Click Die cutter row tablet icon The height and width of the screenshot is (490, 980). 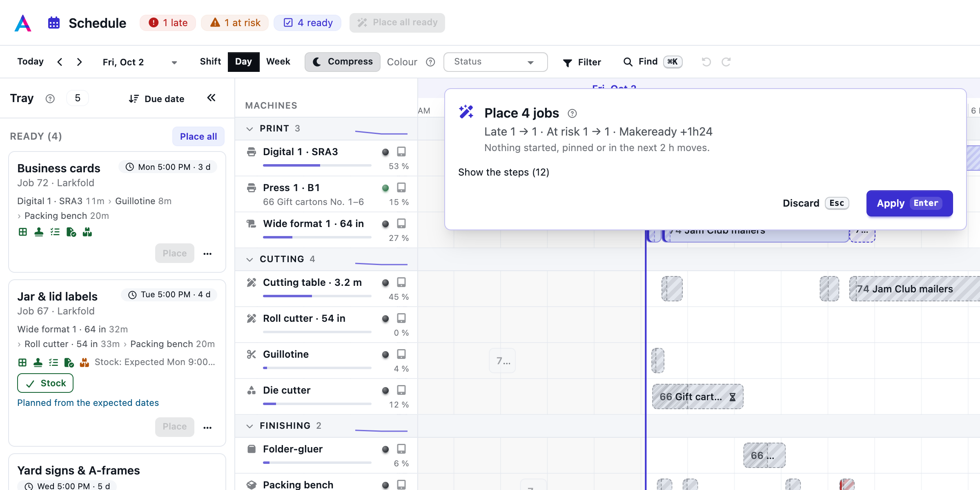(401, 390)
